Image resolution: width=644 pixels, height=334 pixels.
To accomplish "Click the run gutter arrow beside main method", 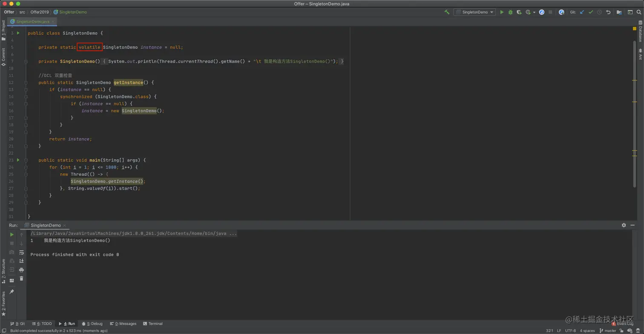I will (18, 160).
